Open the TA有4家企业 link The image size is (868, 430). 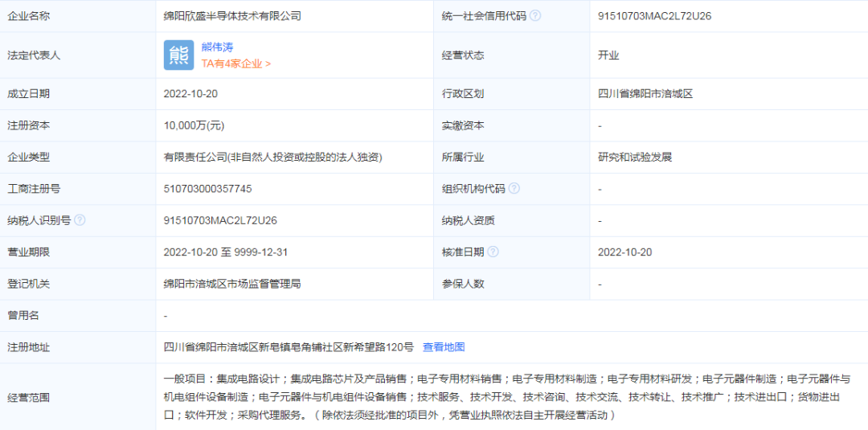coord(235,63)
